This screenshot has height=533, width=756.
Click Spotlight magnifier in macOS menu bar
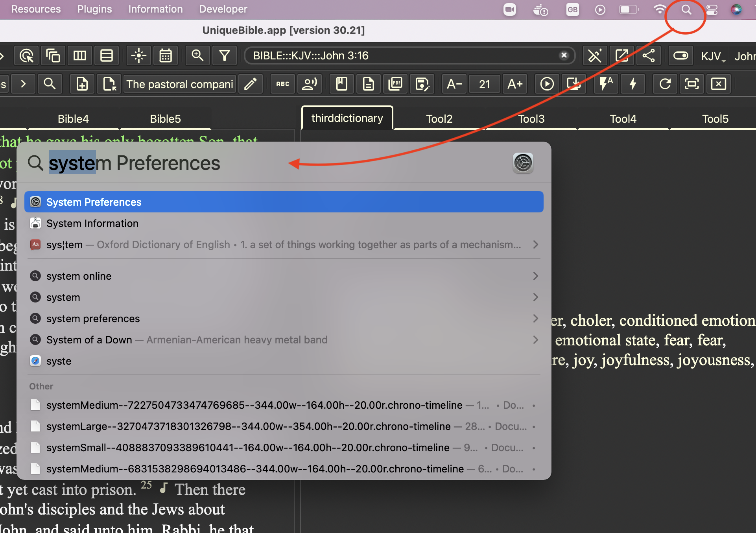(x=686, y=9)
